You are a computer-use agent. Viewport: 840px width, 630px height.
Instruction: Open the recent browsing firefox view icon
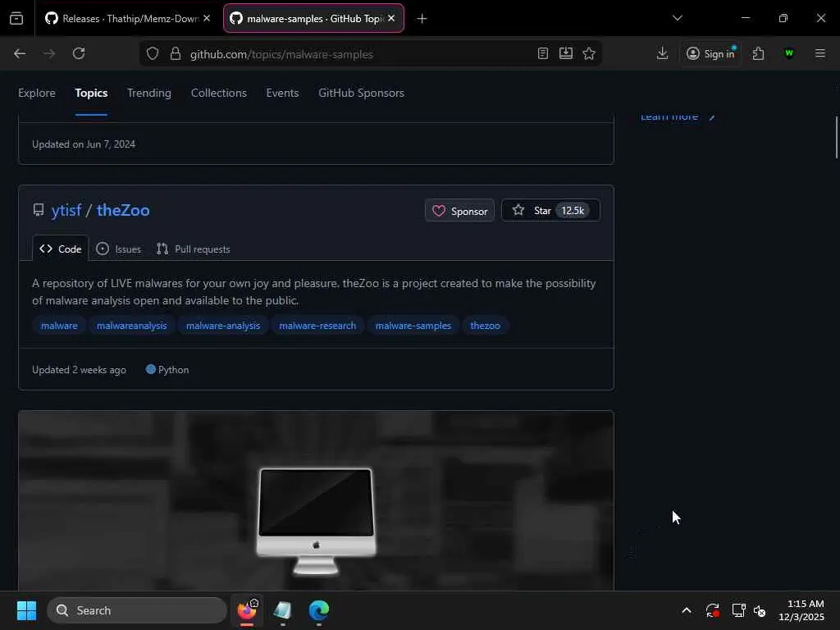[x=16, y=19]
